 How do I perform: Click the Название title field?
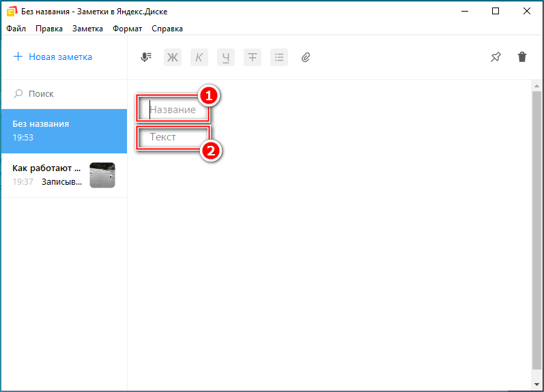pos(174,110)
